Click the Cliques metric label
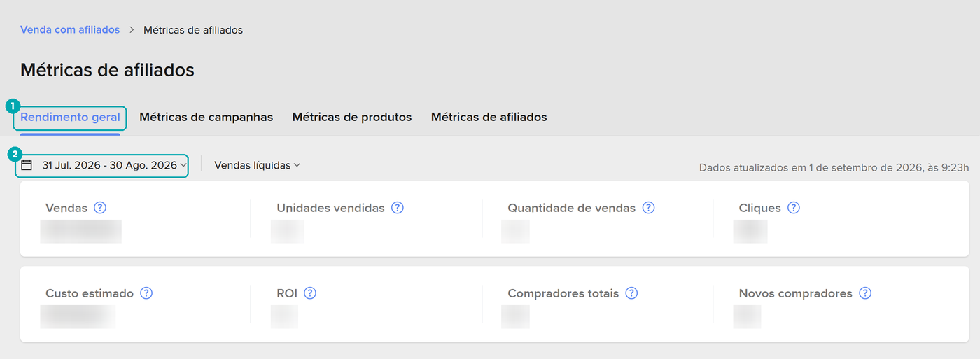This screenshot has width=980, height=359. click(x=759, y=208)
